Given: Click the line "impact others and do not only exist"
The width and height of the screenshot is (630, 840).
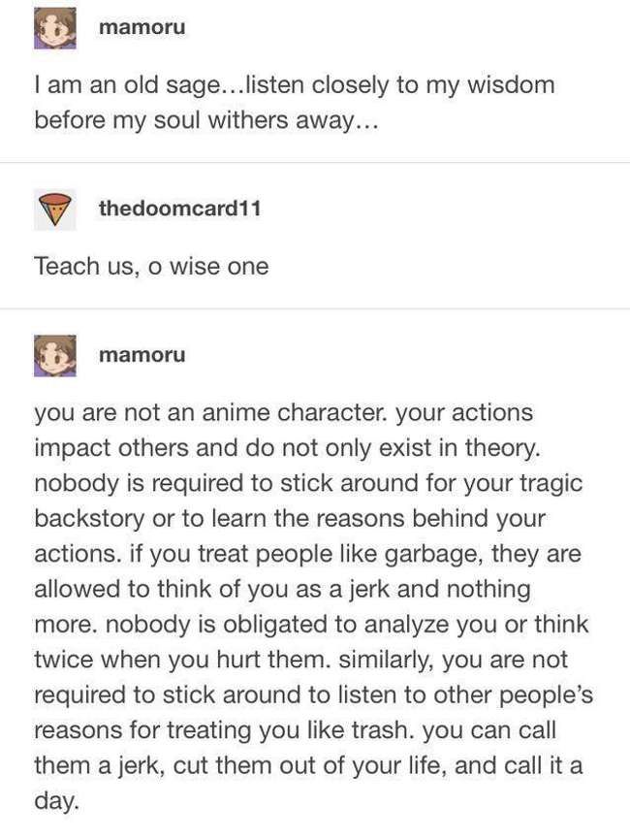Looking at the screenshot, I should tap(288, 448).
